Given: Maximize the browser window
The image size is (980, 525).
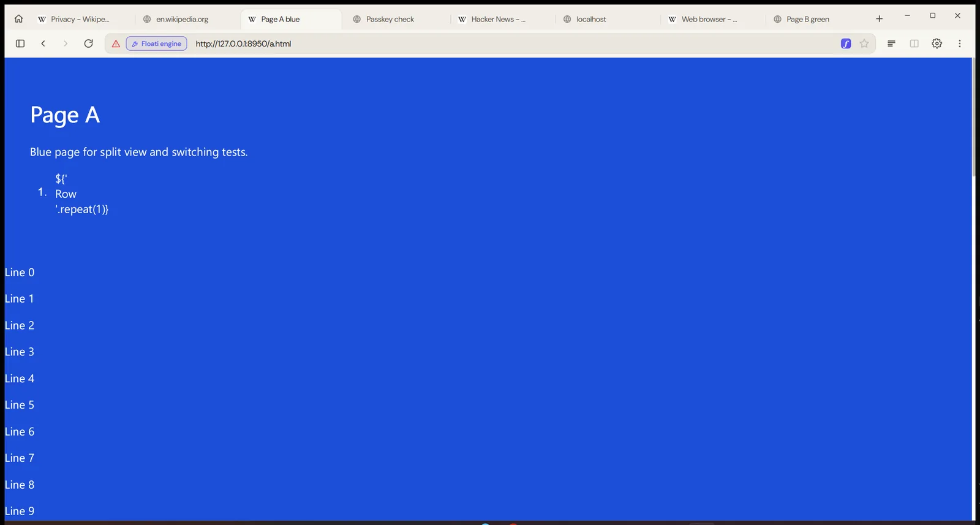Looking at the screenshot, I should coord(932,16).
